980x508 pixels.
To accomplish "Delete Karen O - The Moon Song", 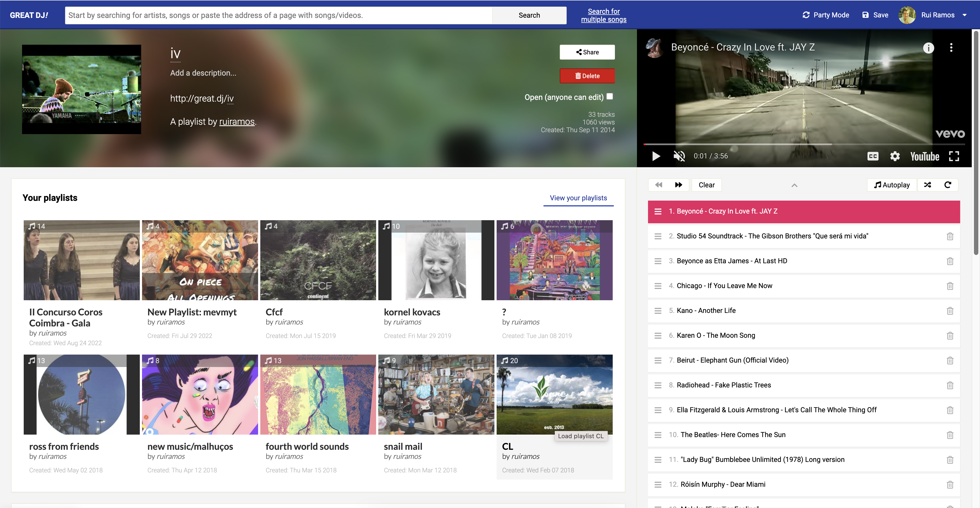I will click(x=950, y=336).
